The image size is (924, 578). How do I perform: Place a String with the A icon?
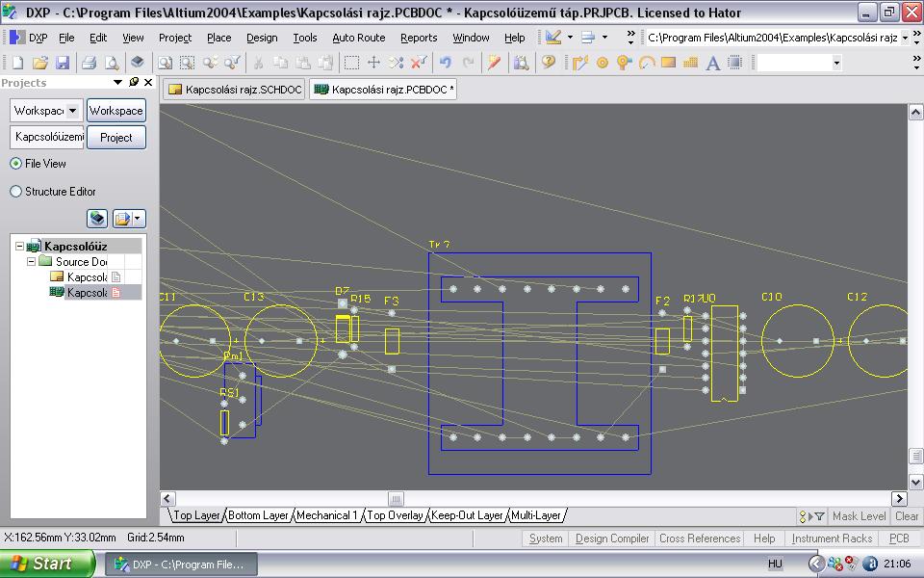[x=713, y=62]
